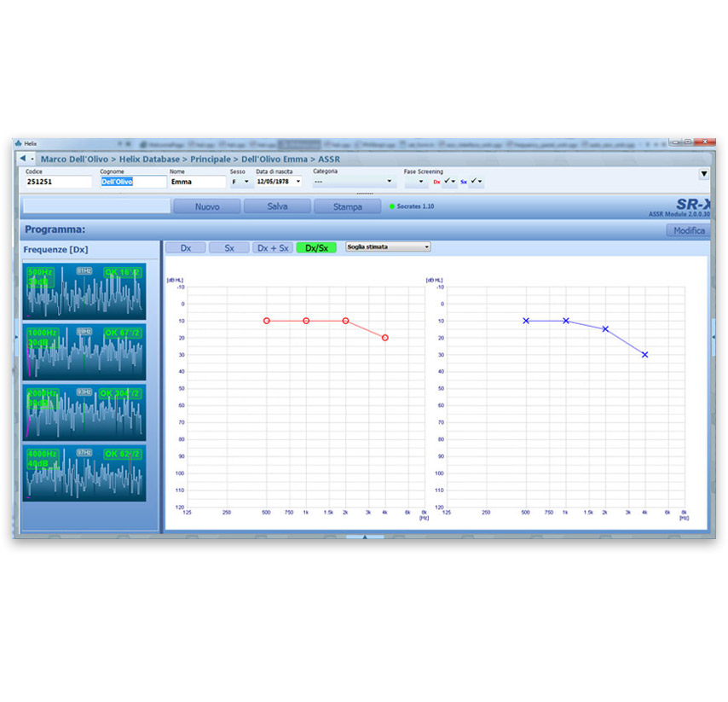Click the red circle at 500 Hz

(x=267, y=321)
